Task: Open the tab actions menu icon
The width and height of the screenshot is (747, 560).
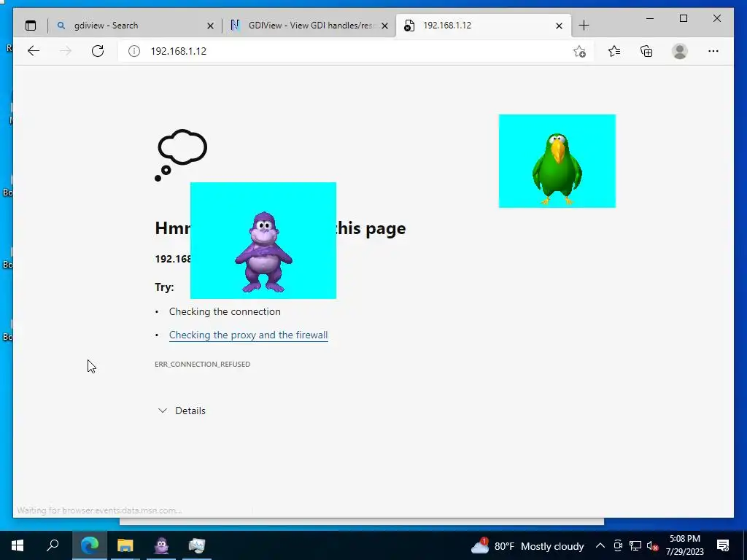Action: (31, 26)
